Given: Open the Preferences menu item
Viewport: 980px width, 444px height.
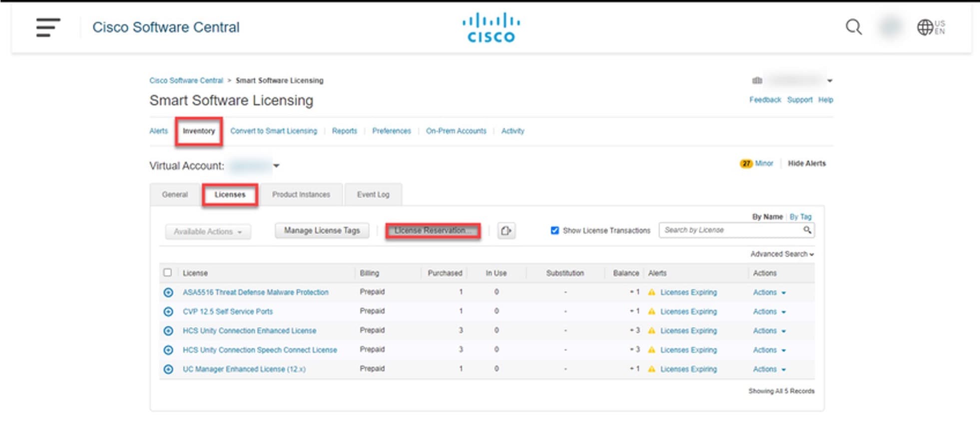Looking at the screenshot, I should (x=391, y=131).
